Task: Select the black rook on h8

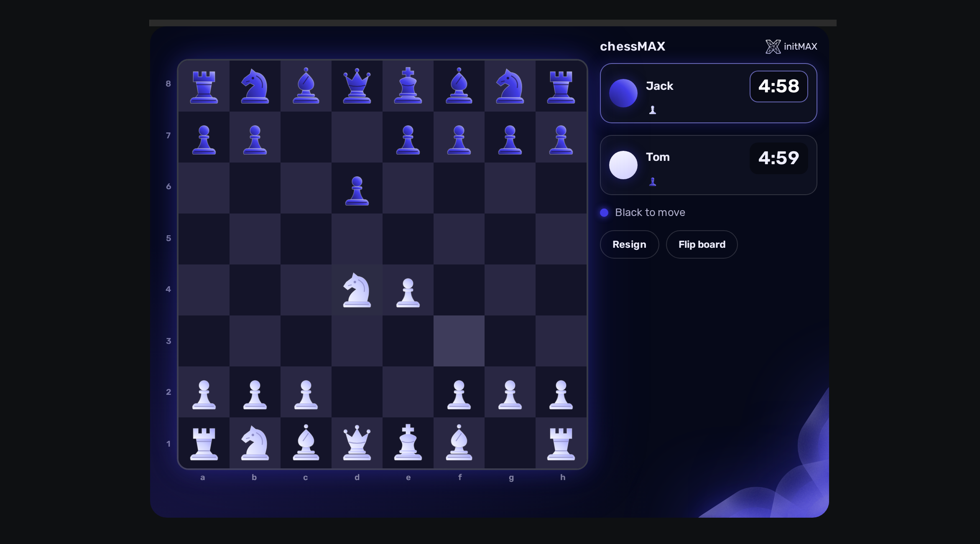Action: pyautogui.click(x=561, y=86)
